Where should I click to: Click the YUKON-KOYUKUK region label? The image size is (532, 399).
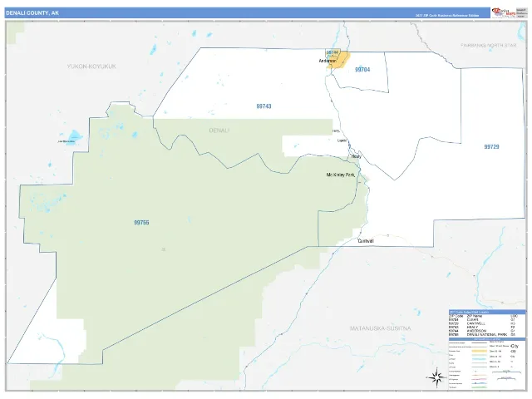pos(91,66)
